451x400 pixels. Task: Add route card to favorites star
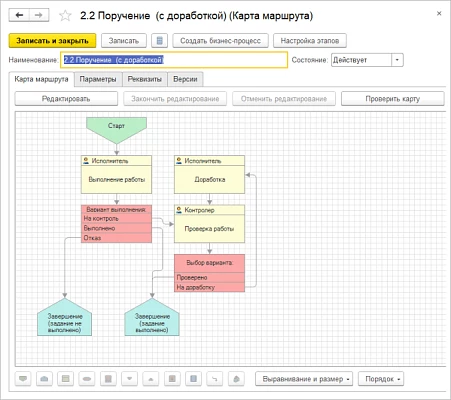pos(65,16)
